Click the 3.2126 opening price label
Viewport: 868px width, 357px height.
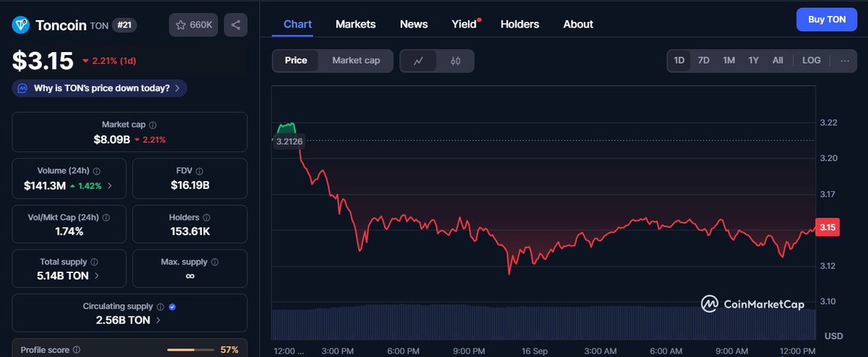(x=288, y=141)
